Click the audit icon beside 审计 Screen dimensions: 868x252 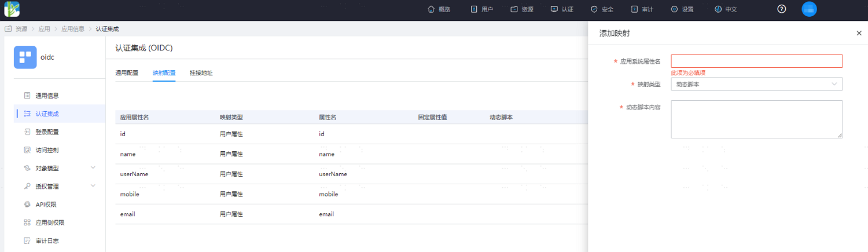[634, 9]
